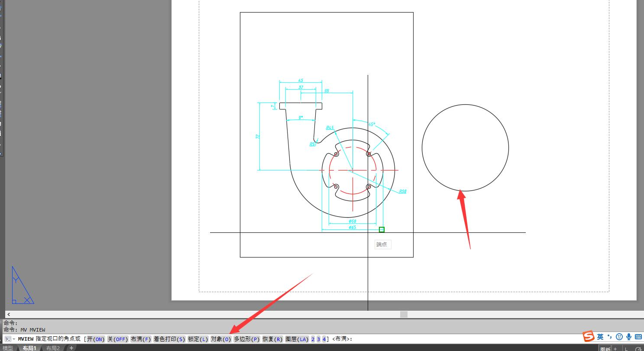
Task: Open the Sogou soft keyboard
Action: [638, 337]
